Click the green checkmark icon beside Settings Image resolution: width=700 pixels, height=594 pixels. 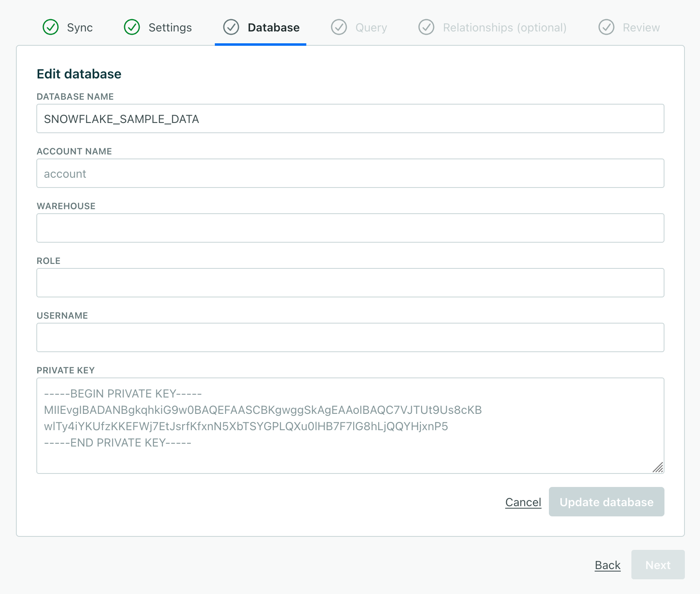click(x=132, y=27)
